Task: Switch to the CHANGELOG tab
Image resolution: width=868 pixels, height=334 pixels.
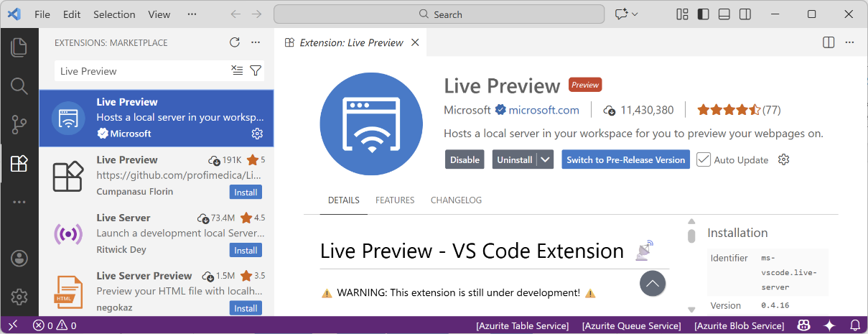Action: 456,200
